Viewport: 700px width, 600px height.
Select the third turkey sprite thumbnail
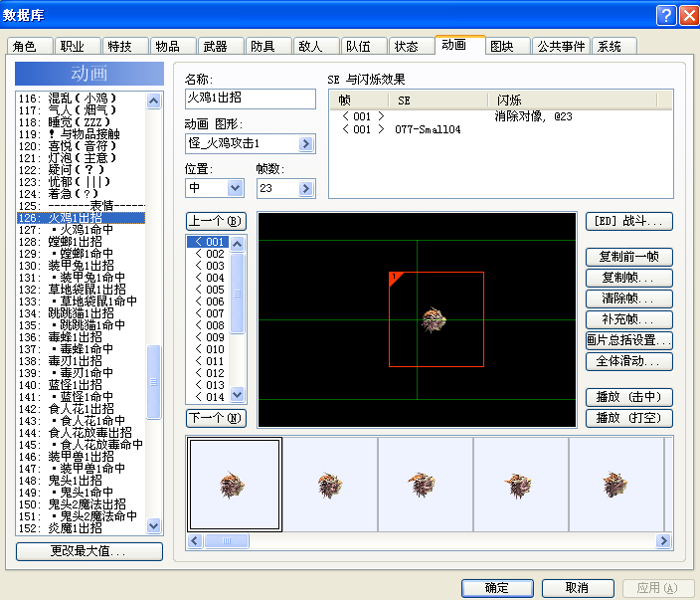[426, 485]
